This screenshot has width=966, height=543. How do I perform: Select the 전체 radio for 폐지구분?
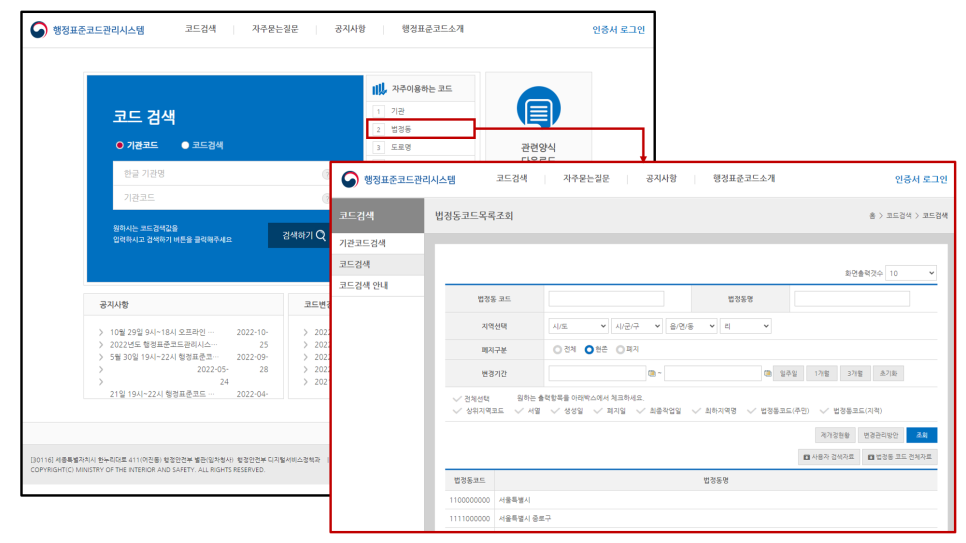558,349
